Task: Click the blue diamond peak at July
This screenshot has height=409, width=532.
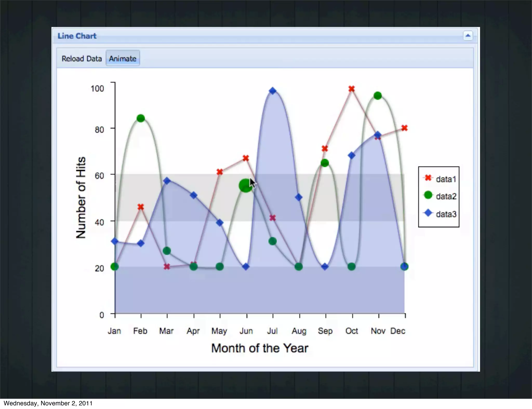Action: pyautogui.click(x=272, y=91)
